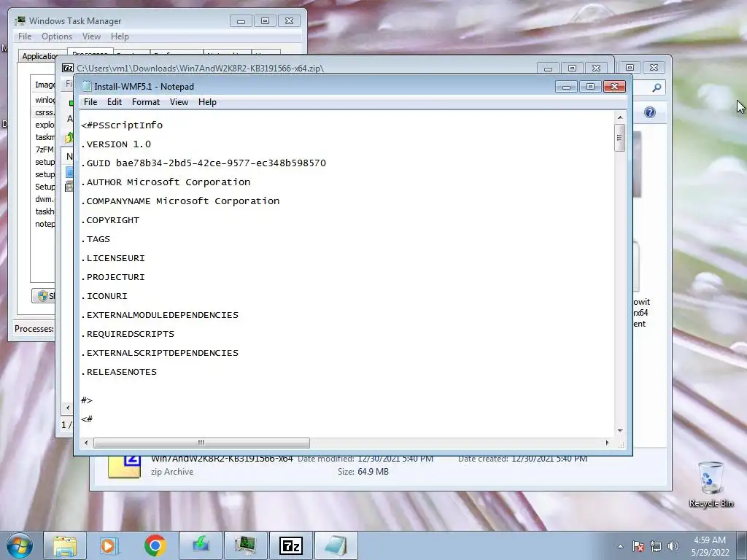This screenshot has height=560, width=747.
Task: Click the network status tray icon
Action: click(x=656, y=546)
